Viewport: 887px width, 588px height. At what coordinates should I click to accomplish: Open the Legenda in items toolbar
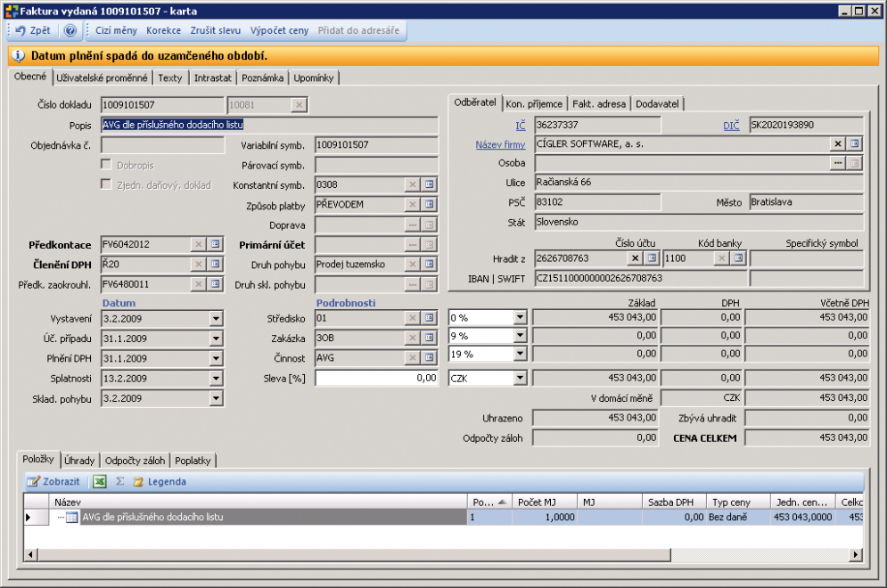coord(160,482)
